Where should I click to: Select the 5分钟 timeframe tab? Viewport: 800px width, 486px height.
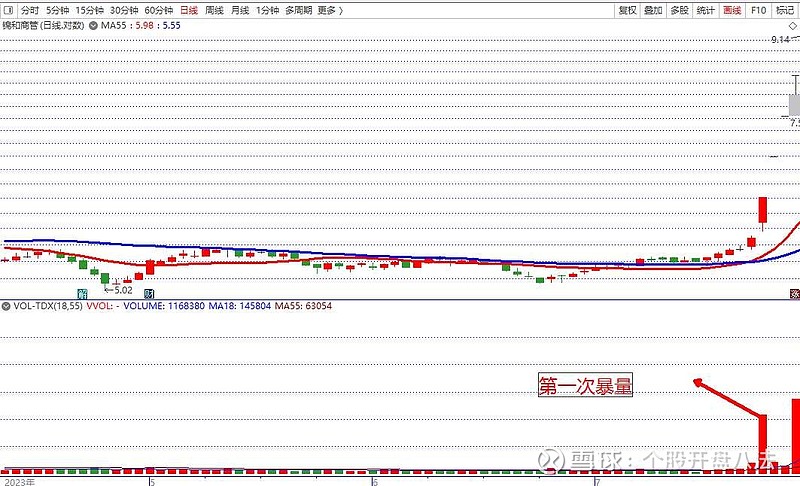coord(58,10)
